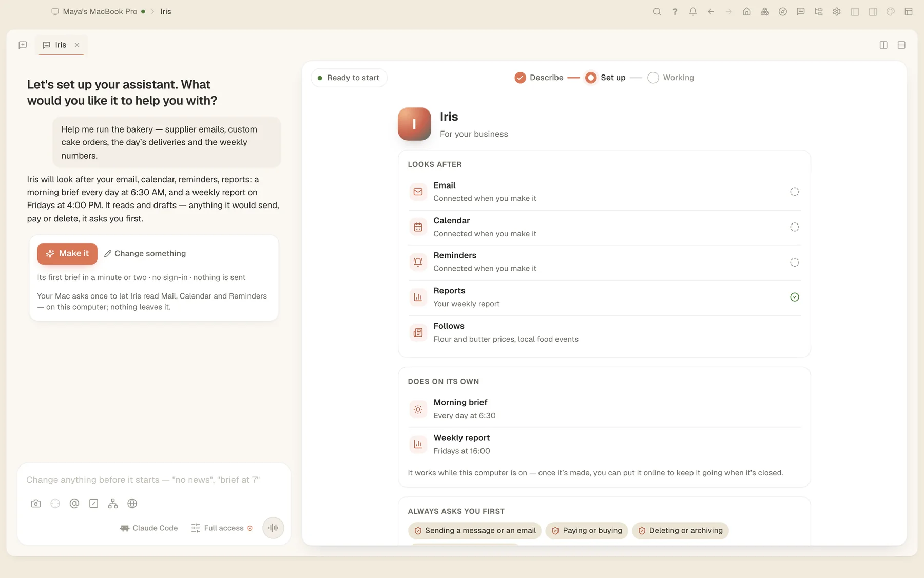Select the Set up step indicator
Screen dimensions: 924x578
coord(605,78)
